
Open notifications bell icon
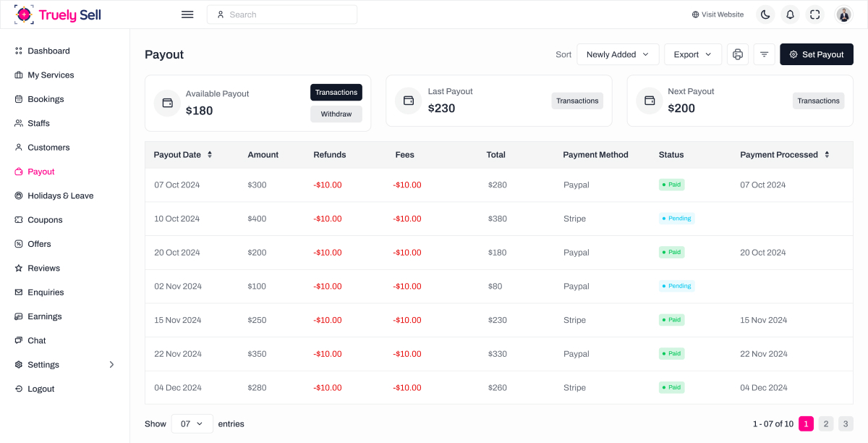790,14
